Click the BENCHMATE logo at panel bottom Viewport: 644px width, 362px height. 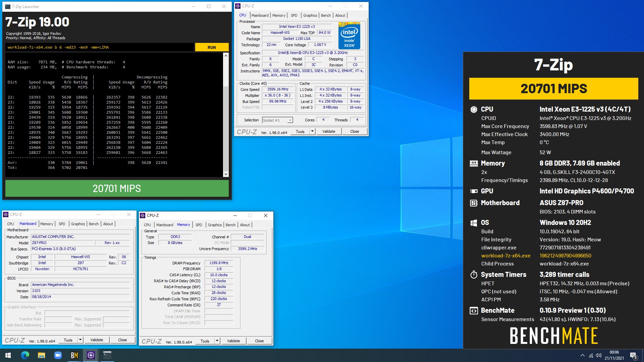pos(553,336)
